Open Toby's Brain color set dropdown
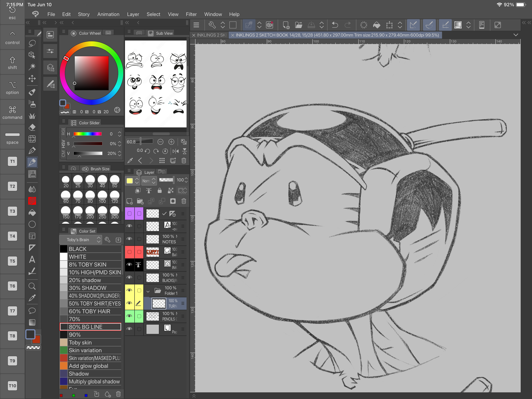Image resolution: width=532 pixels, height=399 pixels. 81,240
